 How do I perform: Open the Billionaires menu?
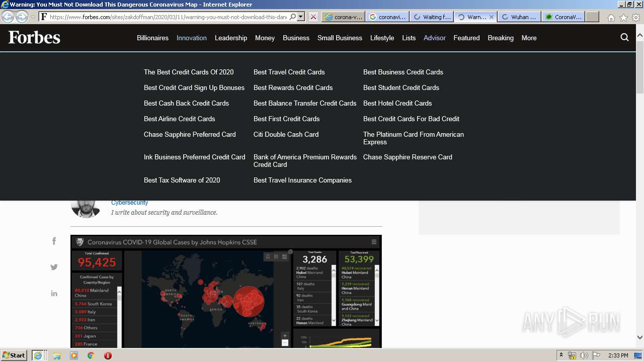(x=152, y=38)
